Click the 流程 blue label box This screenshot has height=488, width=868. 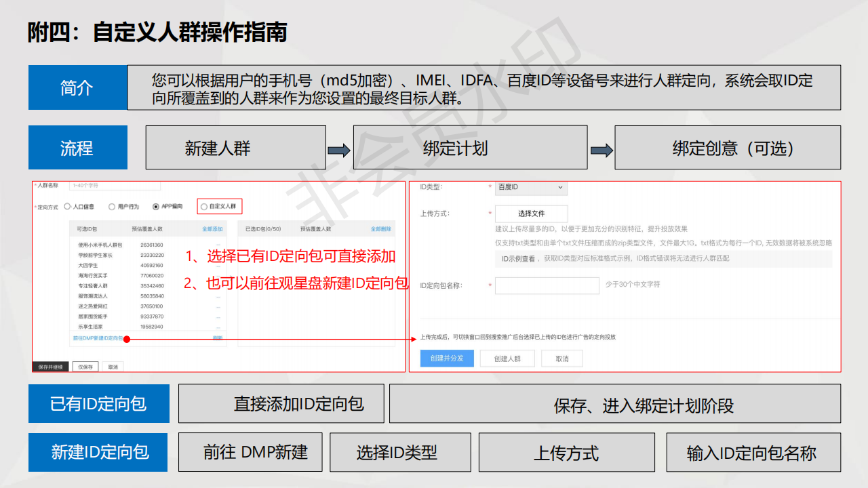point(78,148)
